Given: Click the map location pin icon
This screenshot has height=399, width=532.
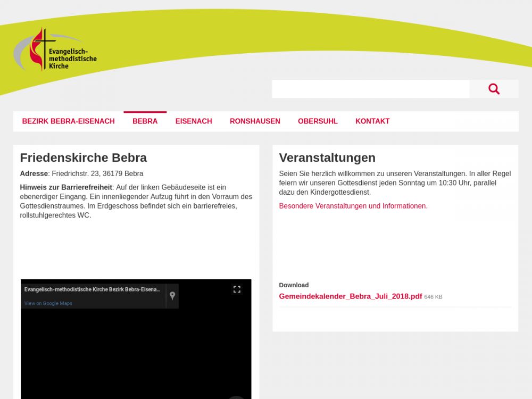Looking at the screenshot, I should pyautogui.click(x=172, y=296).
